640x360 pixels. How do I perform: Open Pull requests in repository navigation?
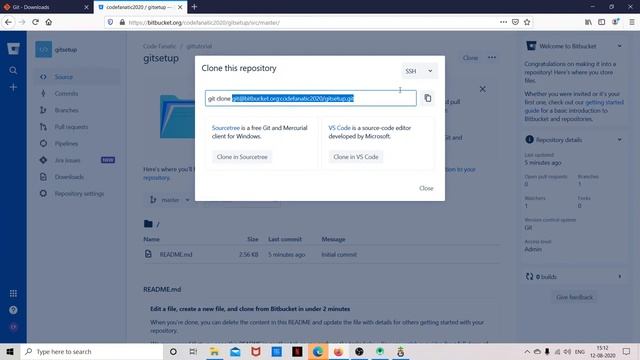[x=77, y=127]
